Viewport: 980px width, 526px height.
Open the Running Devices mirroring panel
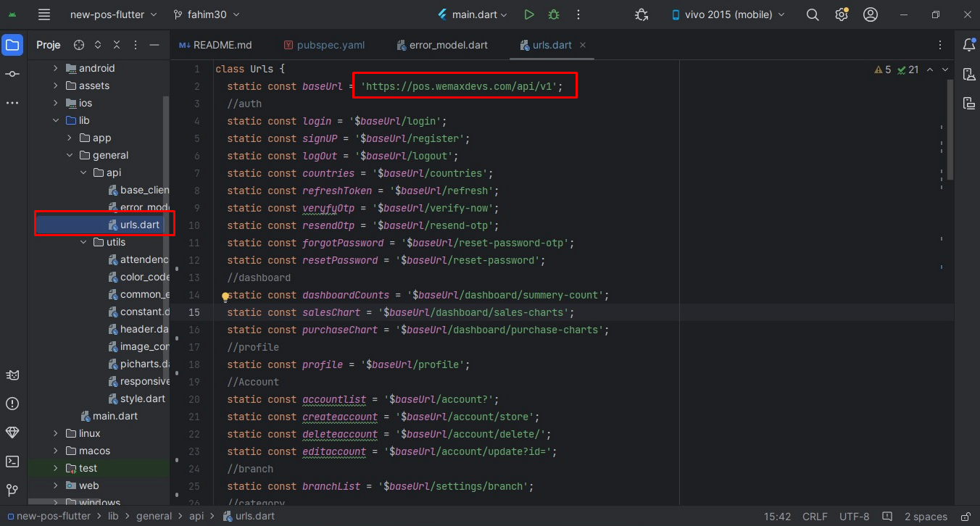(x=969, y=103)
